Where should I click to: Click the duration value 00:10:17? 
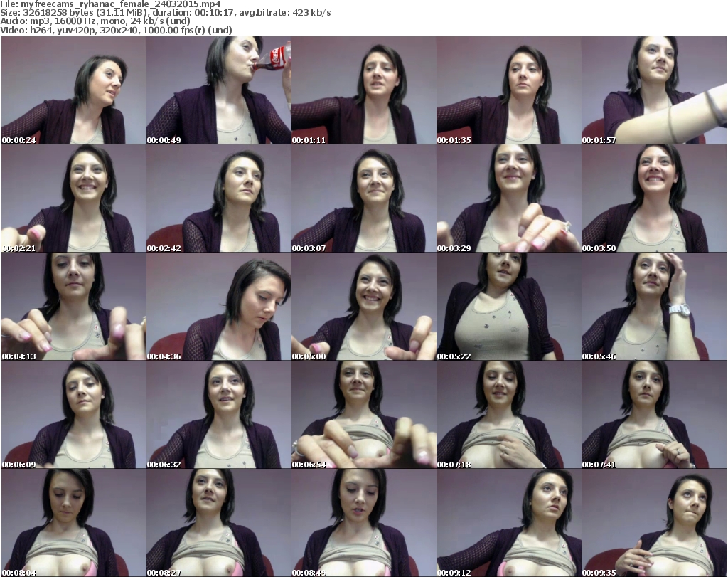point(214,13)
